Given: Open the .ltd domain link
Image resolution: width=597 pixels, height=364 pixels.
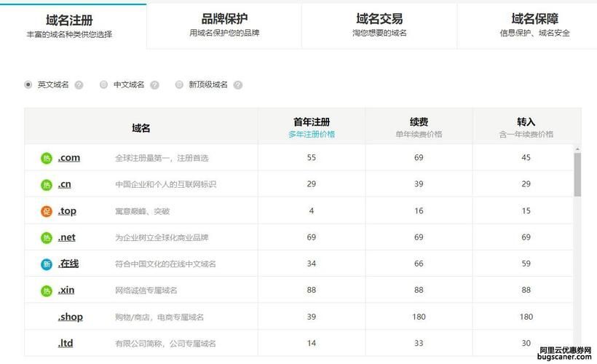Looking at the screenshot, I should tap(65, 343).
